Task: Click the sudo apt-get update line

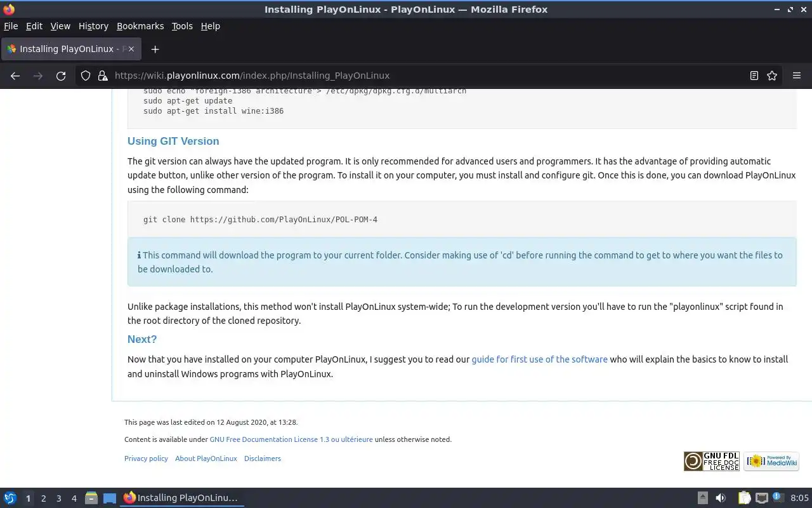Action: 188,101
